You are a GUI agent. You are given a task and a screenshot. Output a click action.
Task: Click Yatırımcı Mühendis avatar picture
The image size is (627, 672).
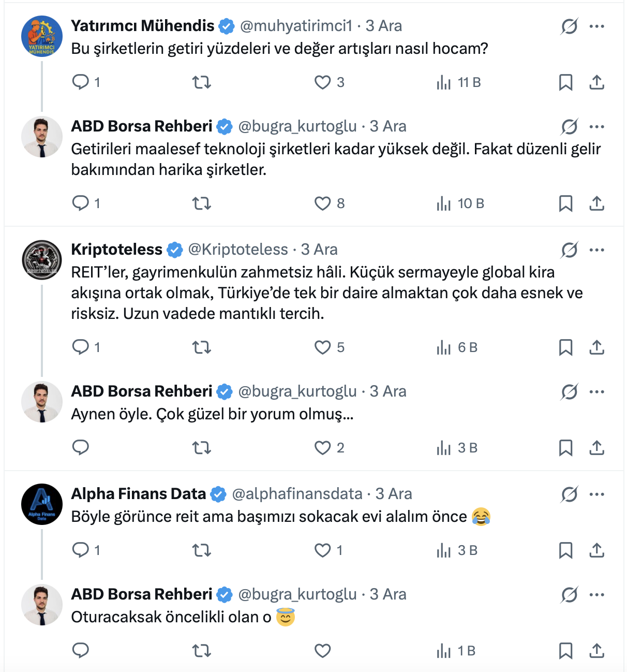click(x=42, y=36)
